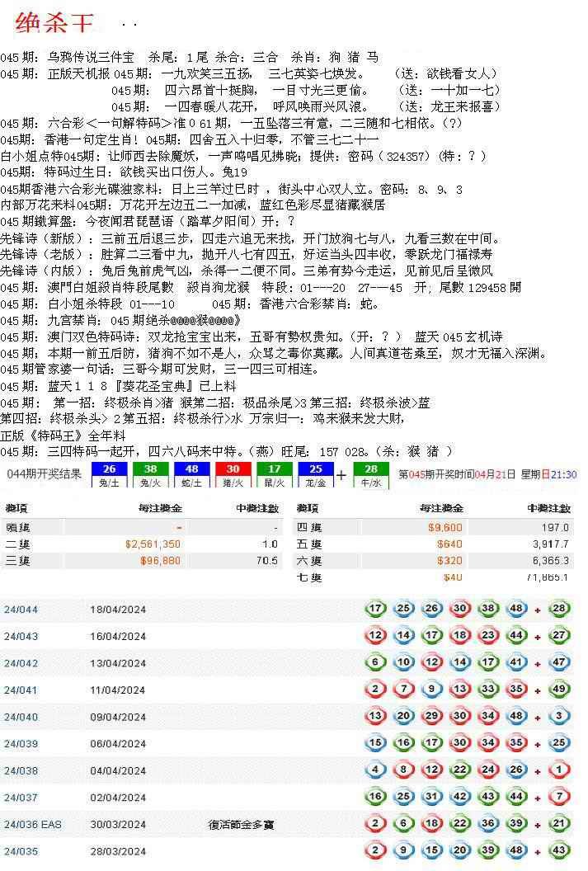588x871 pixels.
Task: Select ball 13 in draw 24/040 row
Action: [x=376, y=717]
